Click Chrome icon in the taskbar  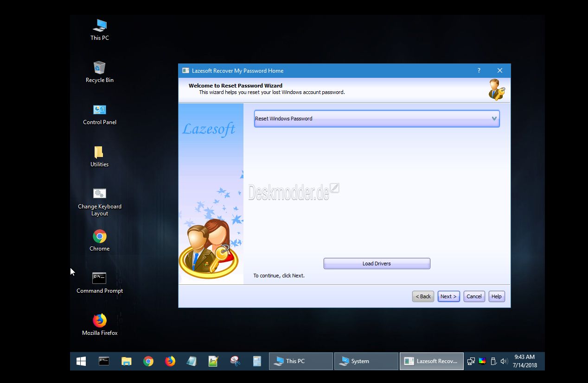(148, 361)
